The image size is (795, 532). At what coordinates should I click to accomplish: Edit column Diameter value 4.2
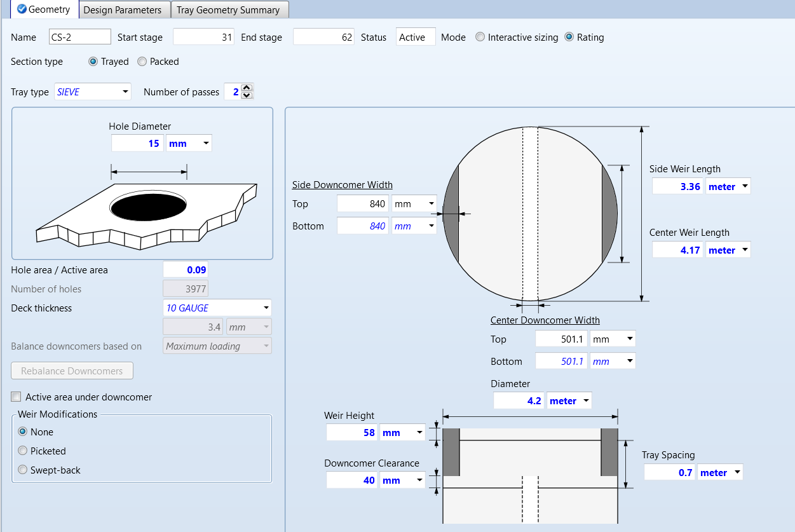click(519, 401)
